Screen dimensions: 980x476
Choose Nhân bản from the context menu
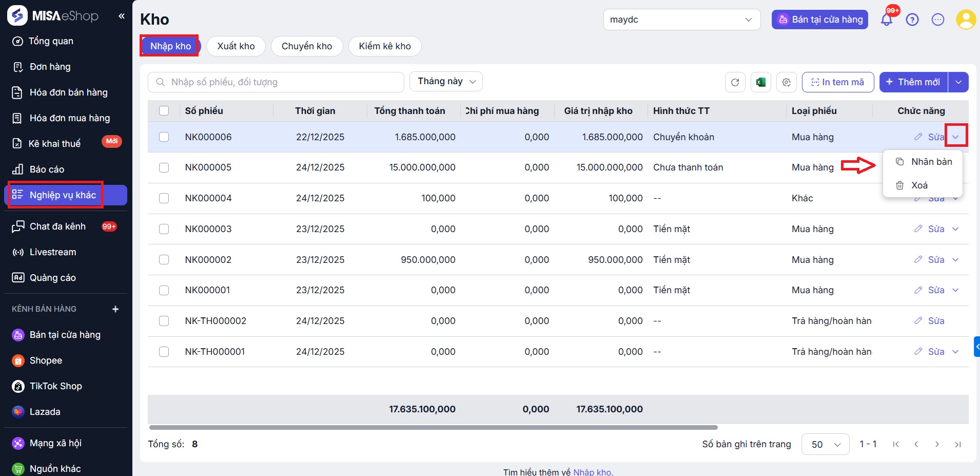coord(931,162)
